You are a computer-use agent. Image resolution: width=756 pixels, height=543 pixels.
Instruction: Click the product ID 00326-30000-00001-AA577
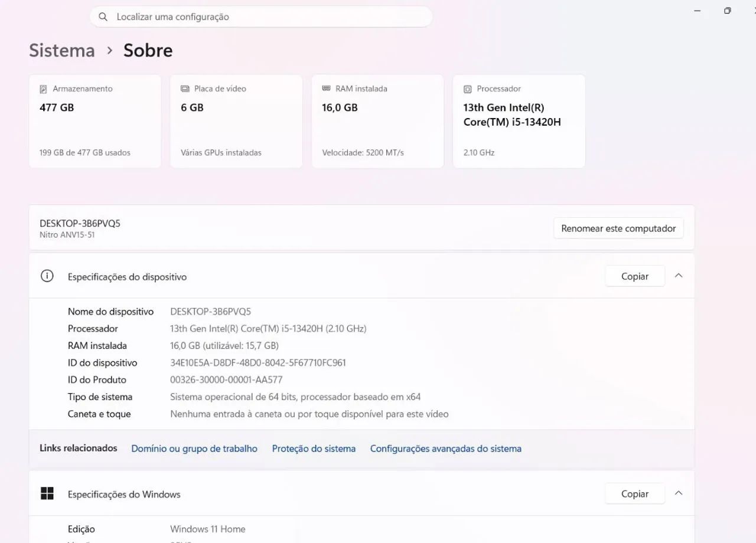(x=226, y=380)
